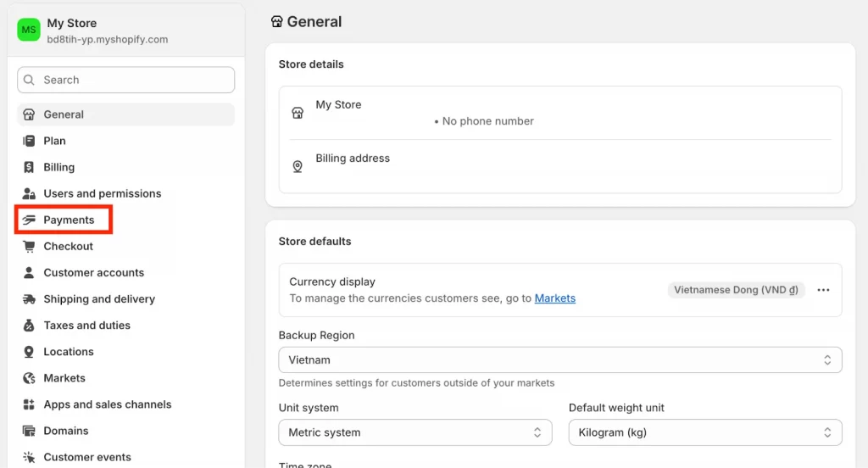The width and height of the screenshot is (868, 468).
Task: Follow the Markets link in Currency display
Action: 554,298
